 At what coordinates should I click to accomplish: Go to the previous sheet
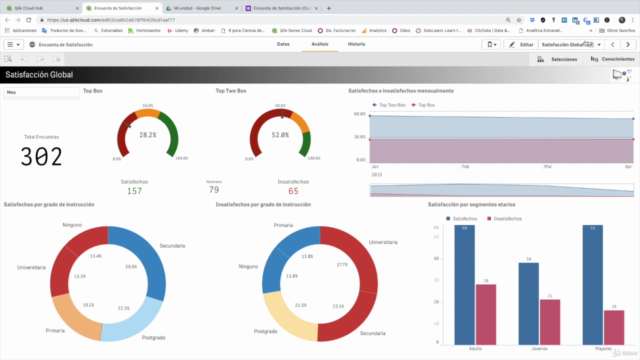[612, 44]
